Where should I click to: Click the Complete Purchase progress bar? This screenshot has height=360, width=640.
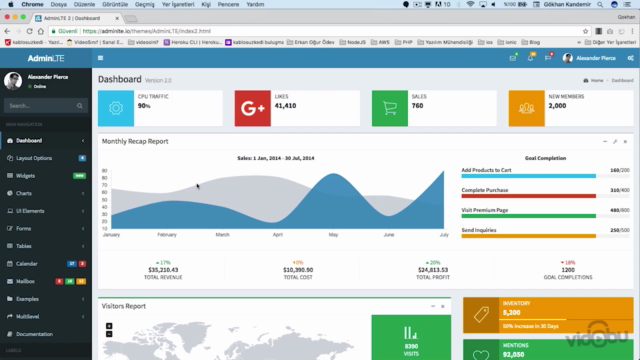point(545,196)
